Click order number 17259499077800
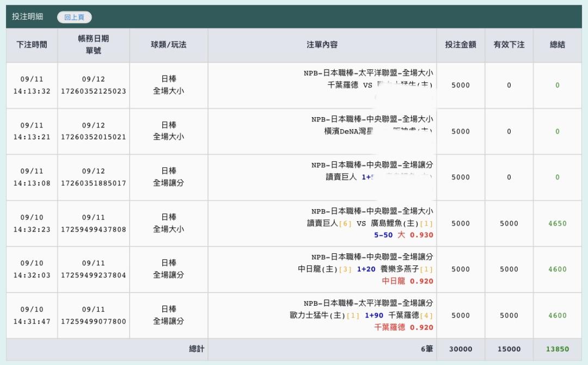Image resolution: width=588 pixels, height=365 pixels. [94, 321]
